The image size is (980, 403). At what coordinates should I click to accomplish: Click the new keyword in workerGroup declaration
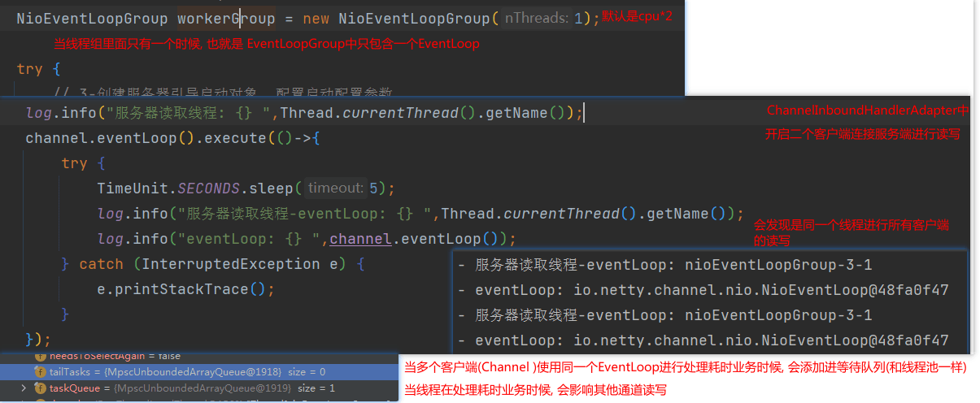point(316,18)
